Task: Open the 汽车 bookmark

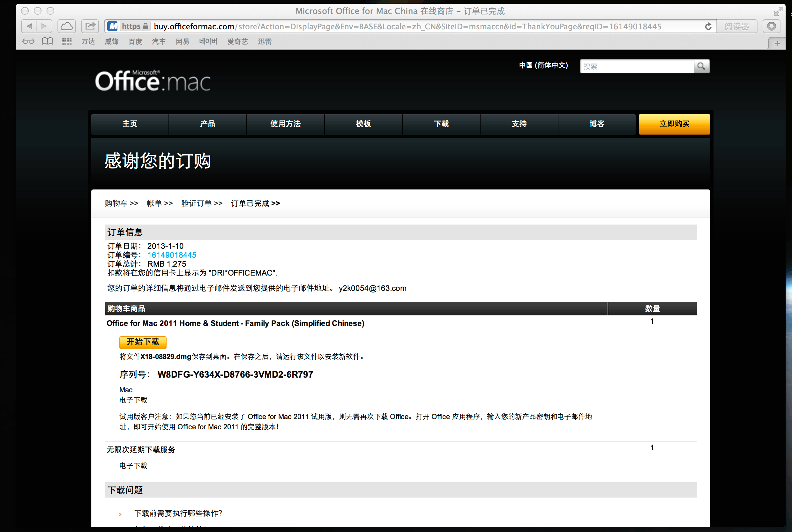Action: pyautogui.click(x=159, y=41)
